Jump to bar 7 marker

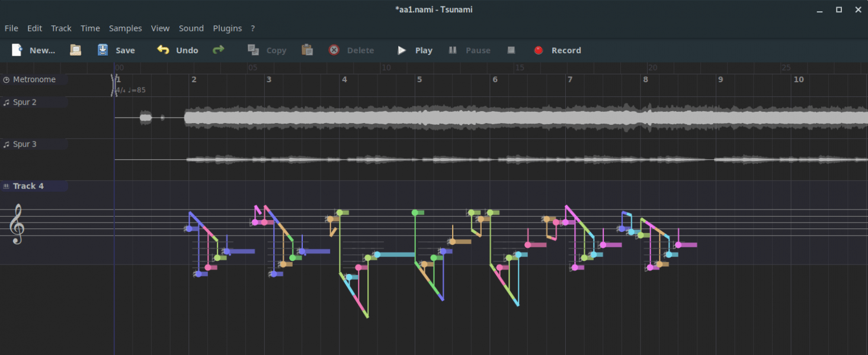coord(570,79)
